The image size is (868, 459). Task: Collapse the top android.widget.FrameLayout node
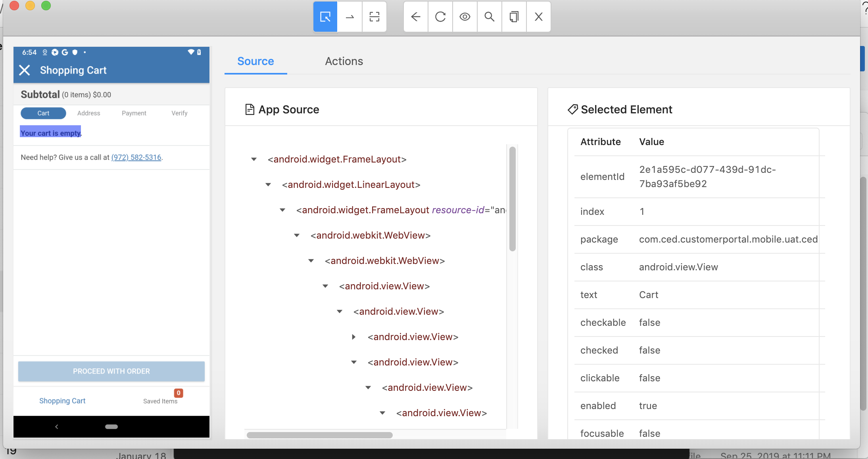point(254,159)
